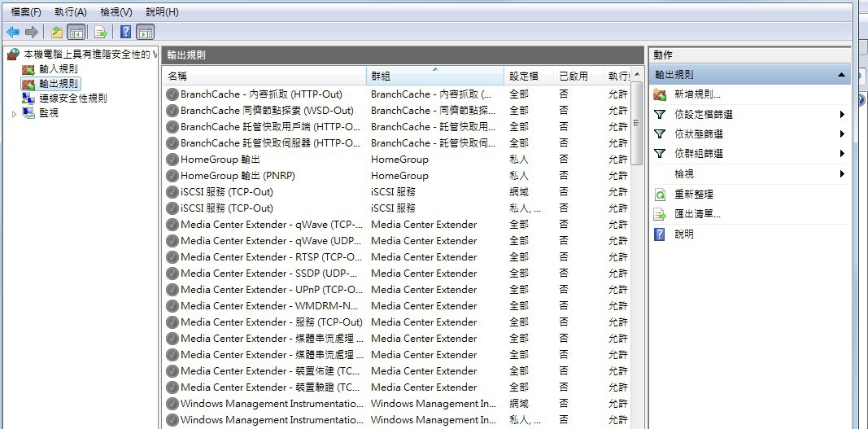Click the 連線安全性規則 tree icon
The width and height of the screenshot is (868, 429).
tap(28, 98)
